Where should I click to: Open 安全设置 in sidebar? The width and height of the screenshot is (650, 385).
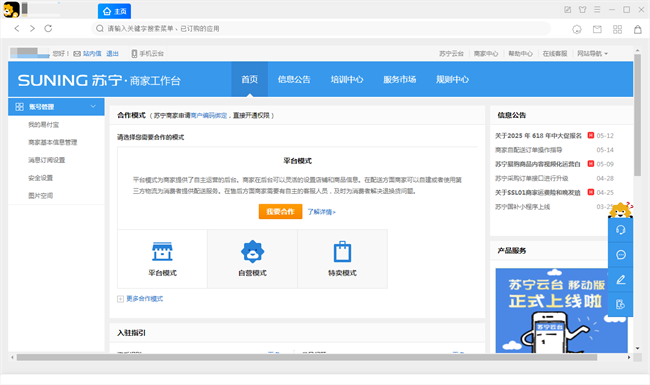41,178
